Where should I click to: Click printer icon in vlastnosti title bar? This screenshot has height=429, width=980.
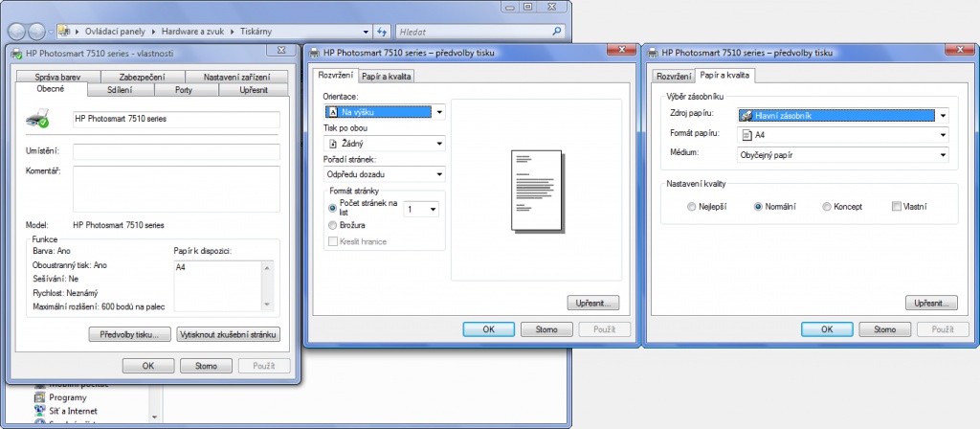(x=17, y=54)
